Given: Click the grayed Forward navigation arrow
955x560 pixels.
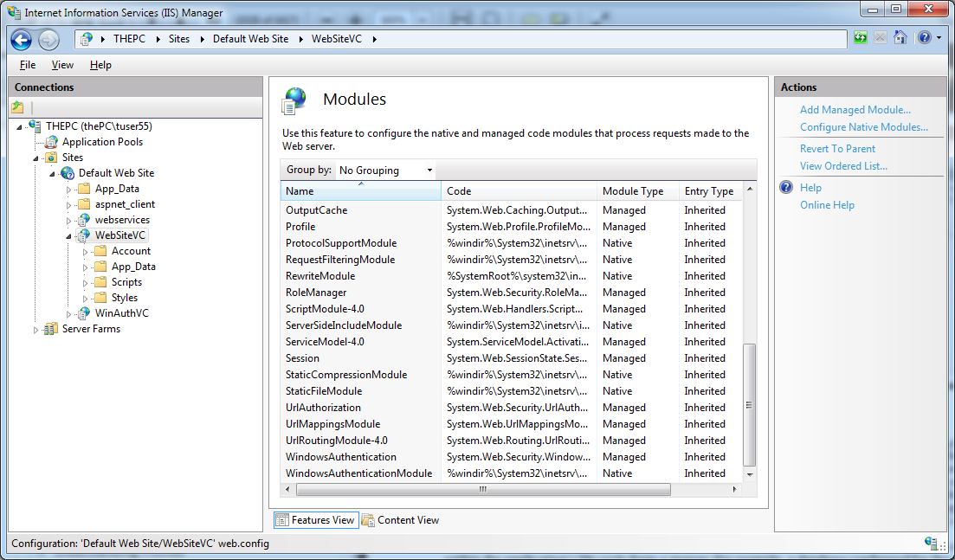Looking at the screenshot, I should click(48, 40).
